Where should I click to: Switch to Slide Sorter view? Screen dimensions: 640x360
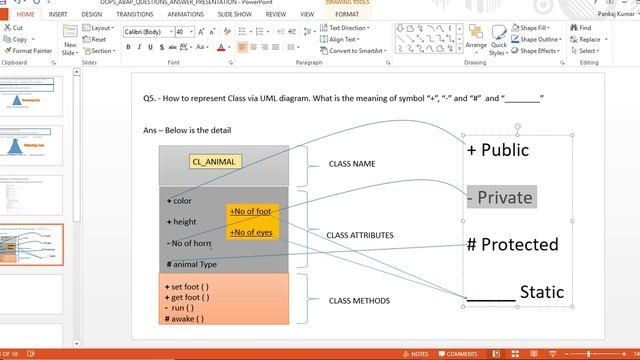[515, 354]
